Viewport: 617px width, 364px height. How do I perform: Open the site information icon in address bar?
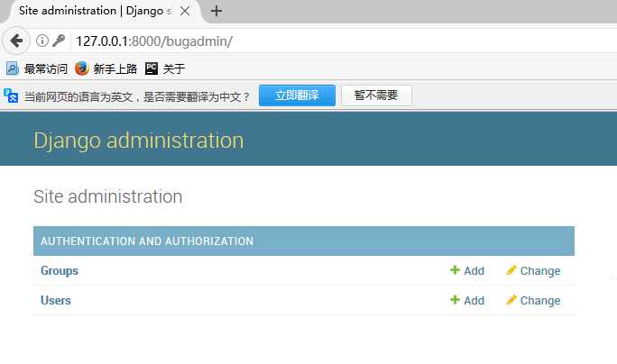point(42,41)
